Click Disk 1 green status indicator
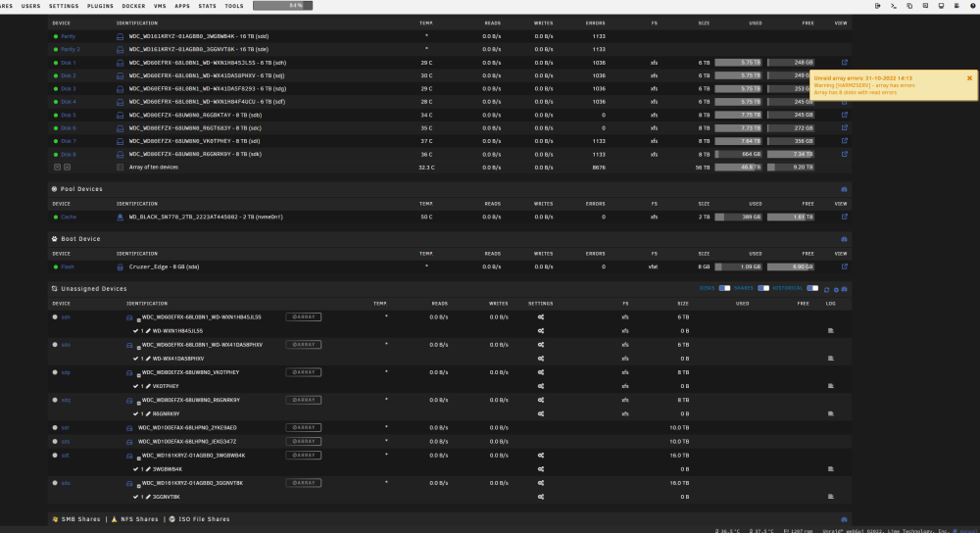Image resolution: width=980 pixels, height=533 pixels. 56,63
